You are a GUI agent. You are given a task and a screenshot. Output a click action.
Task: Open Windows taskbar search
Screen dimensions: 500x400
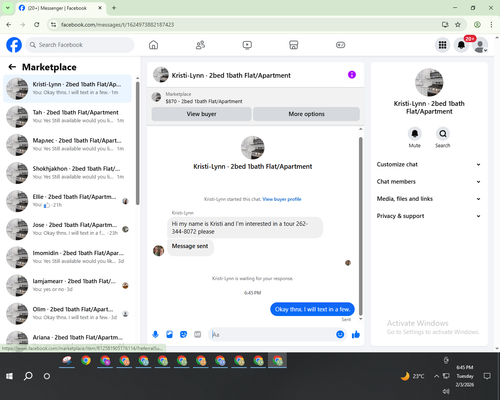28,376
